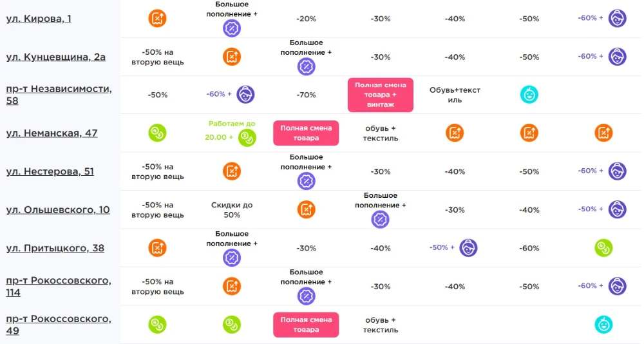Open пр-т Независимости, 58 store link
This screenshot has height=344, width=644.
point(59,95)
